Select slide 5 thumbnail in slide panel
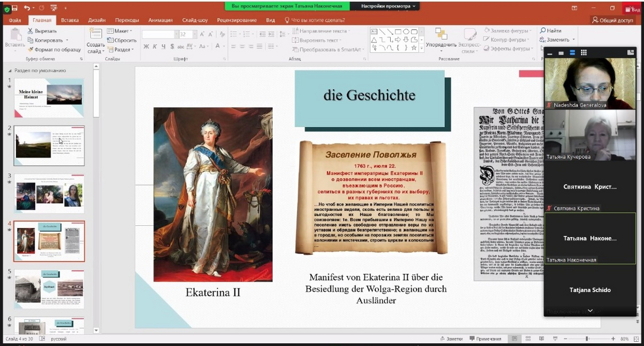Image resolution: width=644 pixels, height=346 pixels. tap(49, 289)
